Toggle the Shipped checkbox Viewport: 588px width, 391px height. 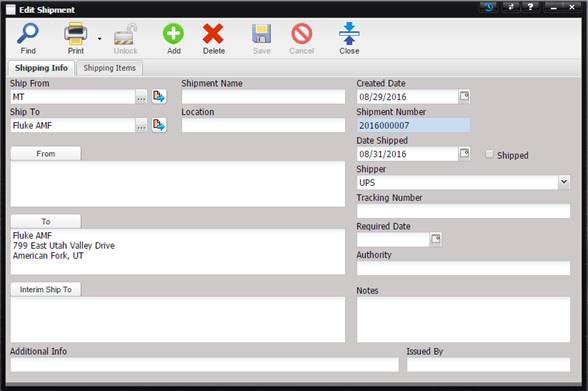click(x=489, y=154)
